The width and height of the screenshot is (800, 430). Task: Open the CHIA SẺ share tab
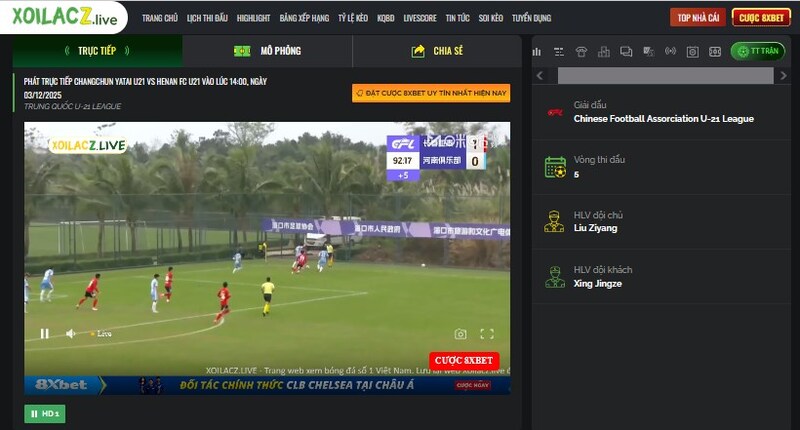(x=437, y=51)
